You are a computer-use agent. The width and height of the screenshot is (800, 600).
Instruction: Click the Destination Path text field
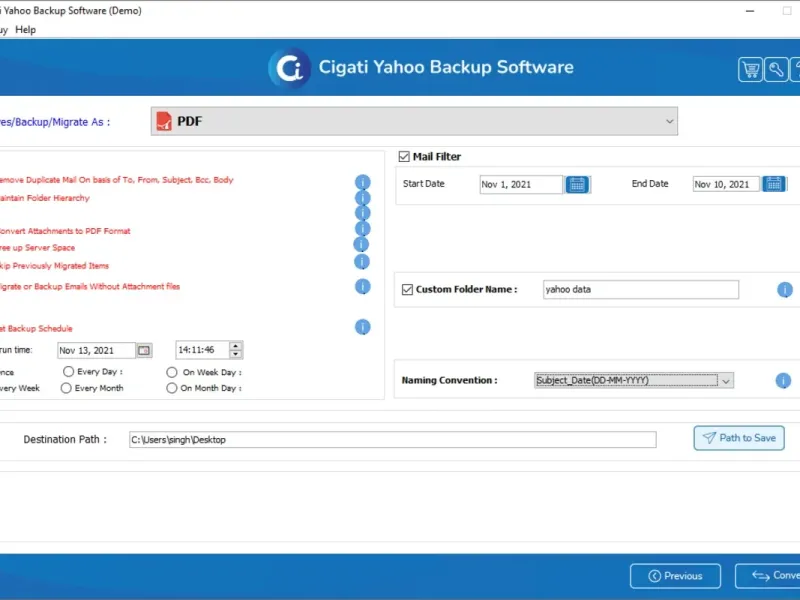tap(392, 440)
